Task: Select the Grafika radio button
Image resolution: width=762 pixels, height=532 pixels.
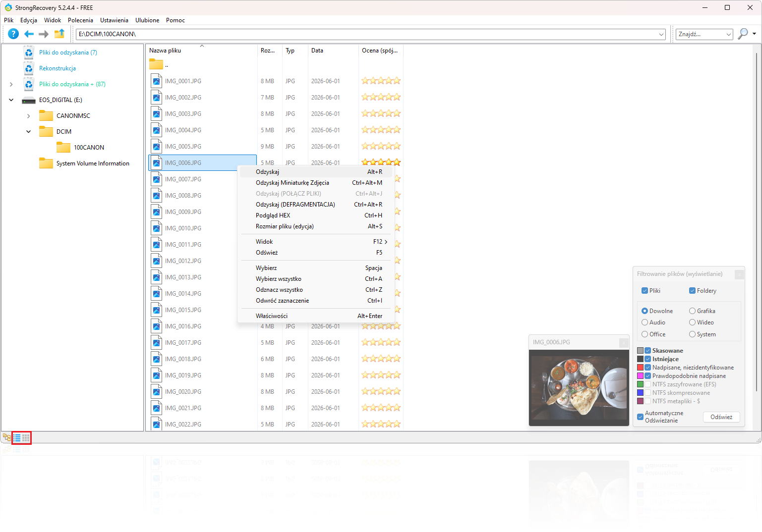Action: (692, 311)
